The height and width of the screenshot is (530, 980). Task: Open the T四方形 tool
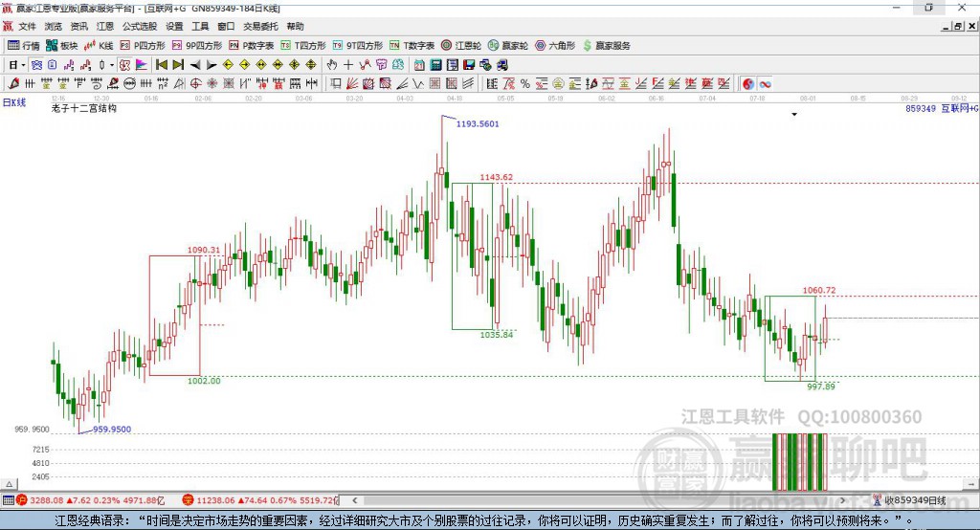point(303,46)
